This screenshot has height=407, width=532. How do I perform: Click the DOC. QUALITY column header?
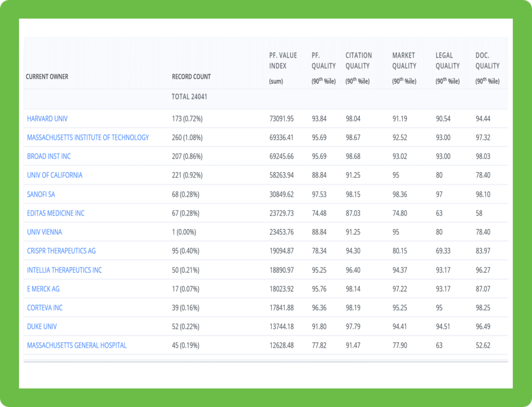(x=487, y=61)
